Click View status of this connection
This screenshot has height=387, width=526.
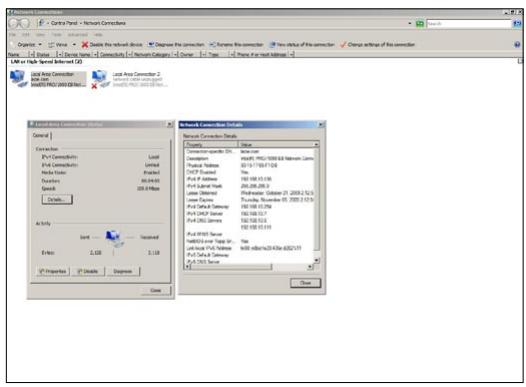point(302,44)
